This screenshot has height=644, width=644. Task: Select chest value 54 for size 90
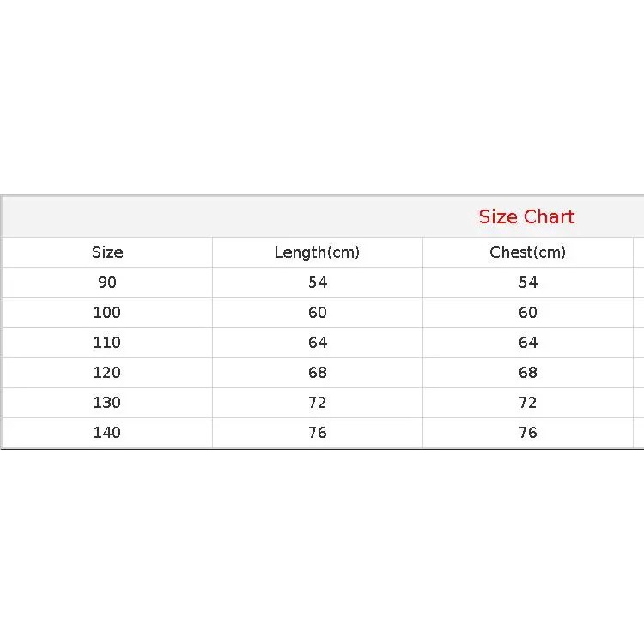[x=528, y=283]
